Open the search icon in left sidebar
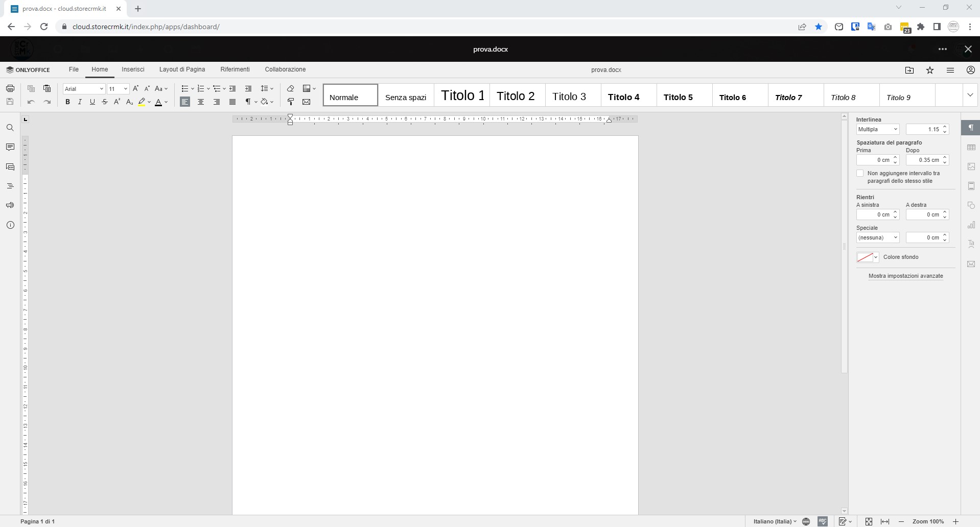This screenshot has width=980, height=527. tap(10, 128)
